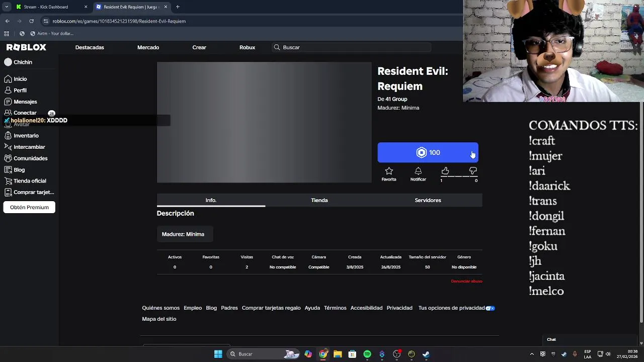This screenshot has width=644, height=362.
Task: Open the Ayuda footer link
Action: (x=312, y=308)
